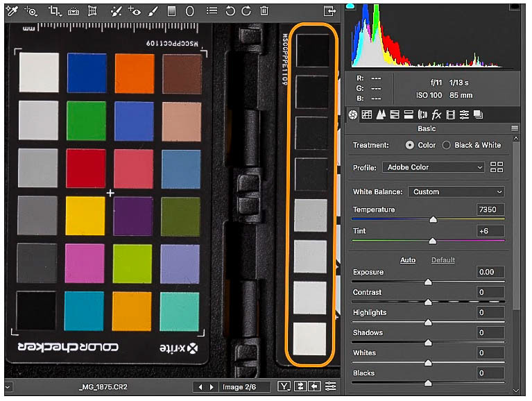Open the White Balance Custom dropdown
The width and height of the screenshot is (532, 401).
pyautogui.click(x=456, y=192)
